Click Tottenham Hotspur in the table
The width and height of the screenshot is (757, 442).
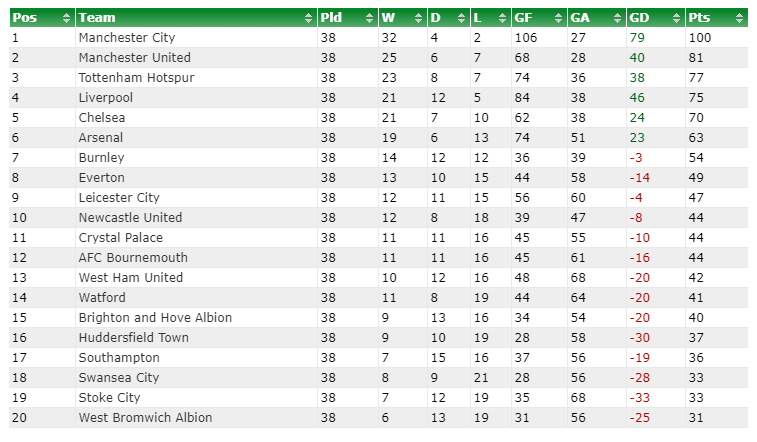(136, 78)
